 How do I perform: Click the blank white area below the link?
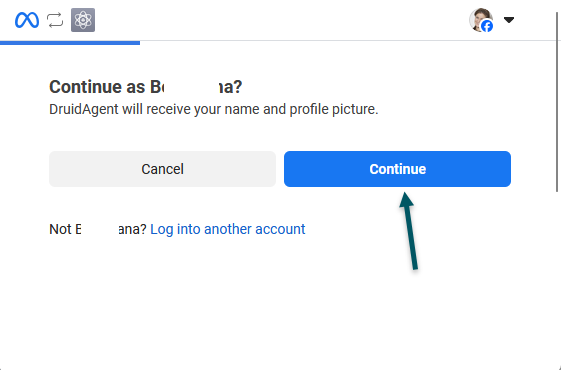tap(250, 304)
